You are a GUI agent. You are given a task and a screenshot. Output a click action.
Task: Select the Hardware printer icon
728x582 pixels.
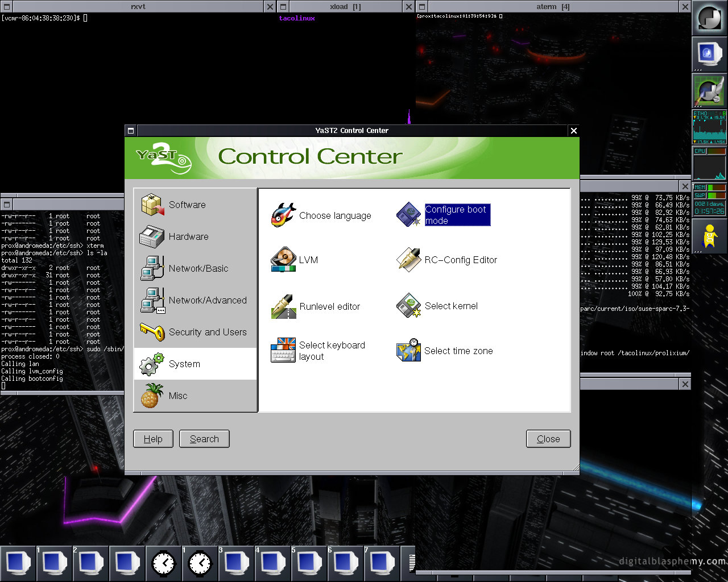152,236
